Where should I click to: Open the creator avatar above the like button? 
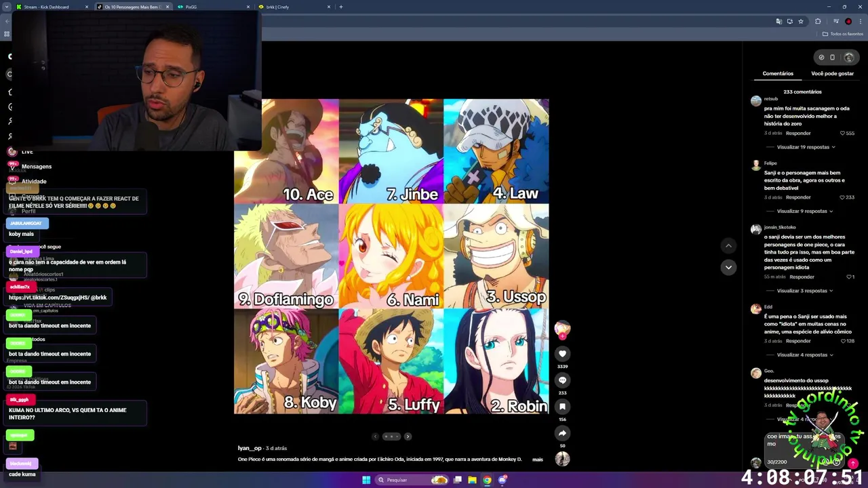tap(562, 329)
